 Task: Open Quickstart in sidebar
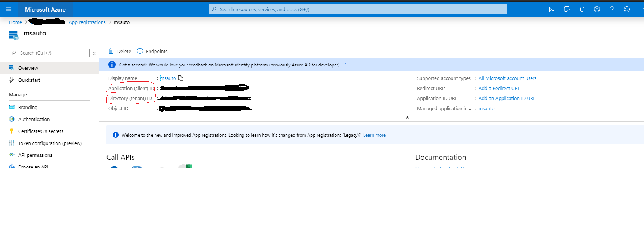point(49,80)
